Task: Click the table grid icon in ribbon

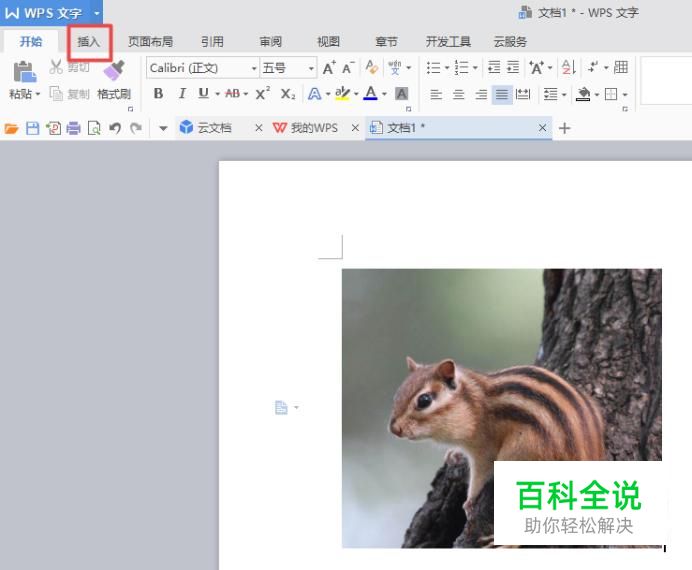Action: [x=621, y=67]
